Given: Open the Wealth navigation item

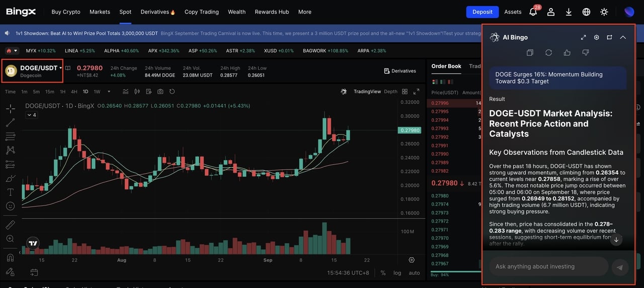Looking at the screenshot, I should [x=237, y=12].
